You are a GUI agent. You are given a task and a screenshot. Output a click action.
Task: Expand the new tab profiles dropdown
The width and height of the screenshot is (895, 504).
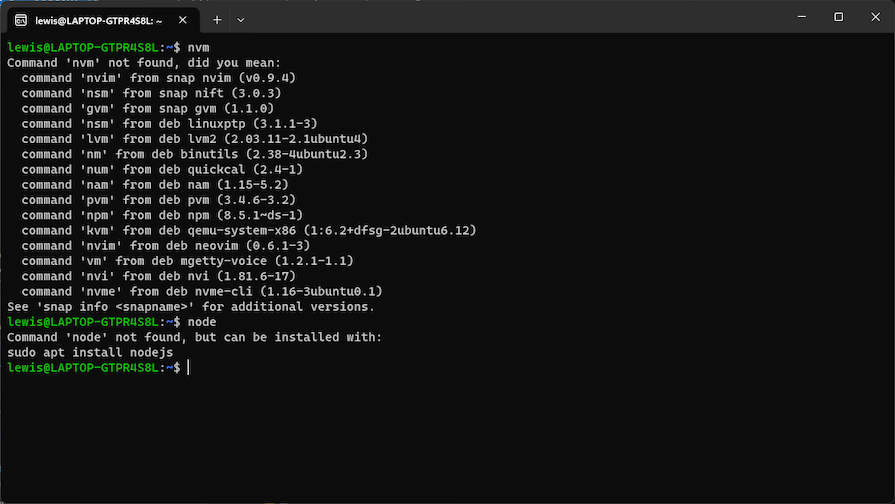coord(241,19)
